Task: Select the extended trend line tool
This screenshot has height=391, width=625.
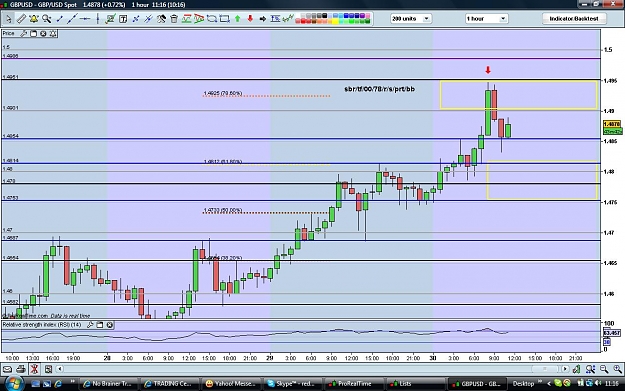Action: [x=73, y=19]
